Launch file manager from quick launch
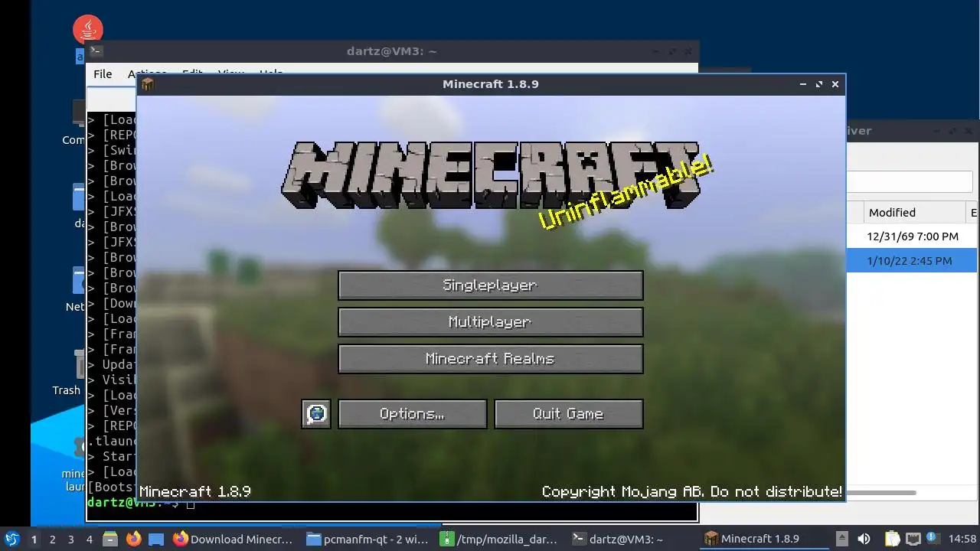The width and height of the screenshot is (980, 551). (110, 540)
